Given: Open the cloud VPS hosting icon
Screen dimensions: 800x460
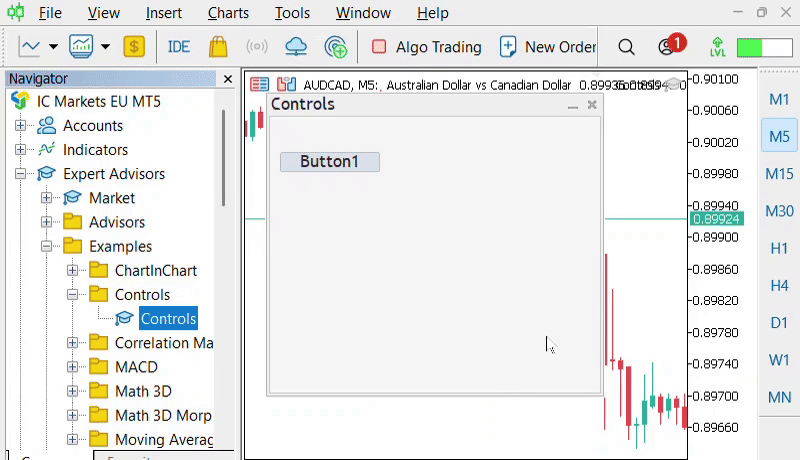Looking at the screenshot, I should pyautogui.click(x=296, y=47).
